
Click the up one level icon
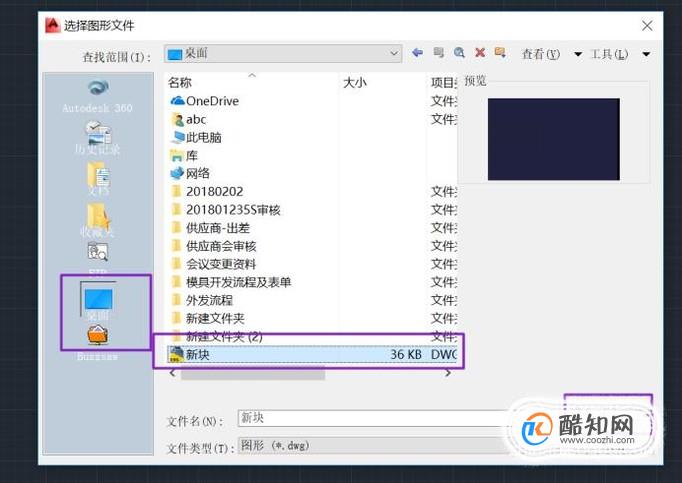pyautogui.click(x=438, y=53)
